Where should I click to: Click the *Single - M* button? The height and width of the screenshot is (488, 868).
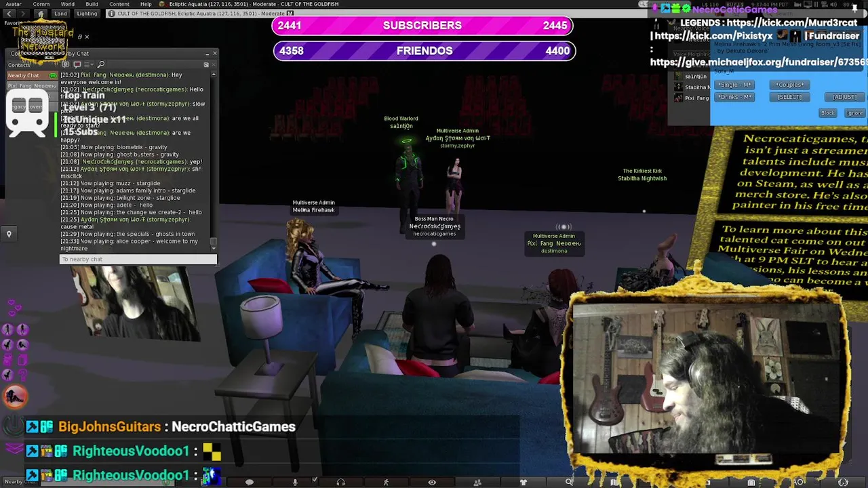(x=734, y=85)
